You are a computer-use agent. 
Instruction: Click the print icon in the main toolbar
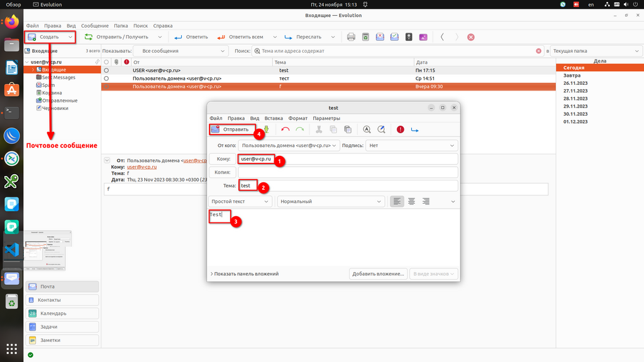point(352,37)
